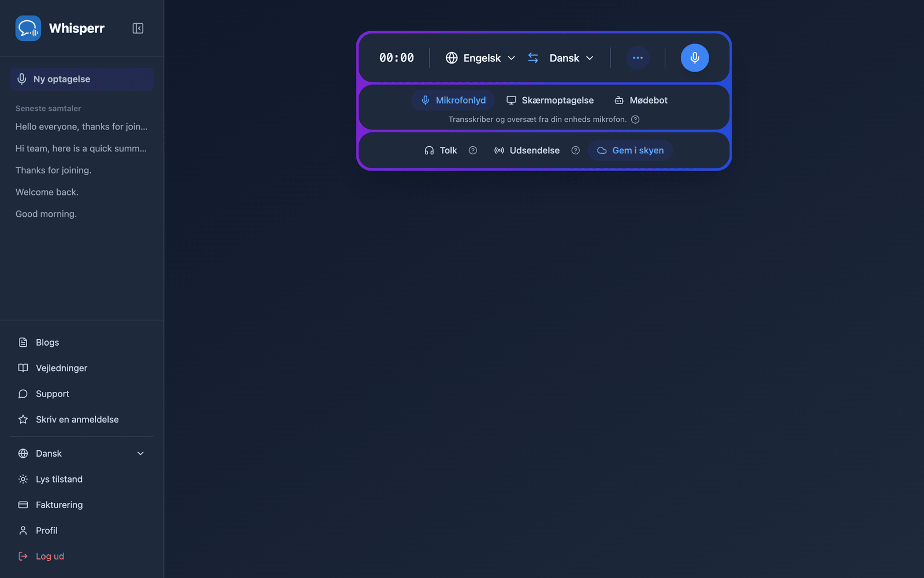The height and width of the screenshot is (578, 924).
Task: Click the help icon after mikrofon description
Action: [x=635, y=120]
